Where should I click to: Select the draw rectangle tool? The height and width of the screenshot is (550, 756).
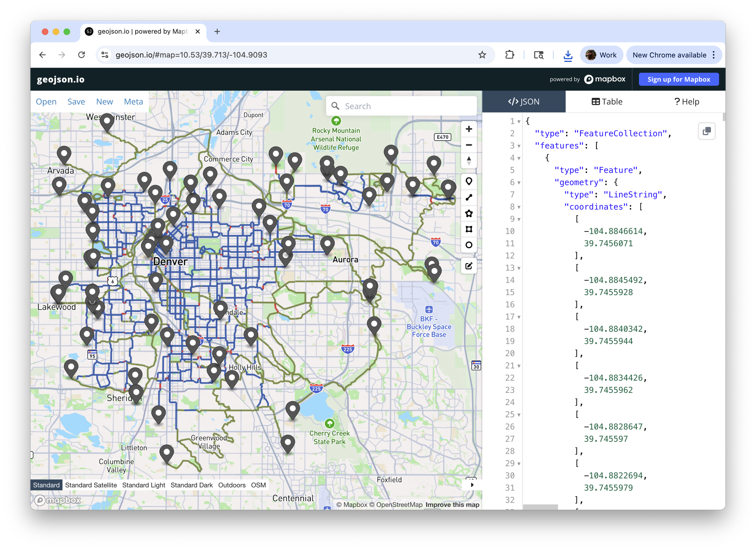click(469, 229)
